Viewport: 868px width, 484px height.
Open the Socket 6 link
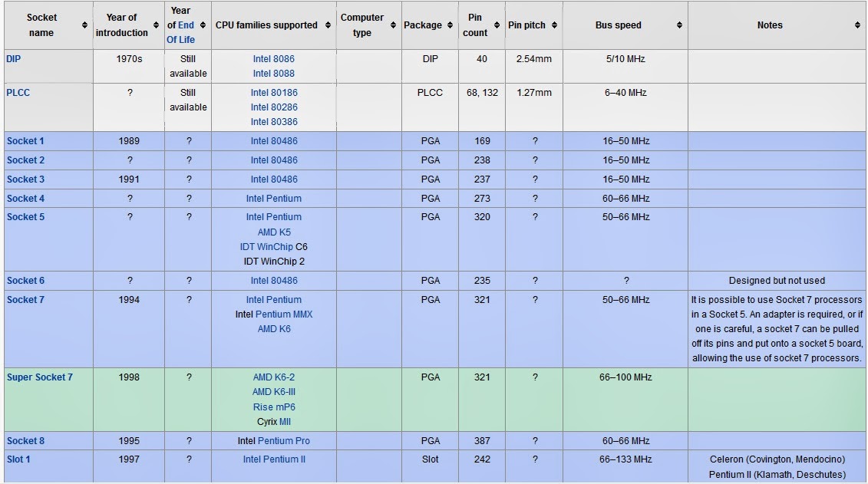25,281
